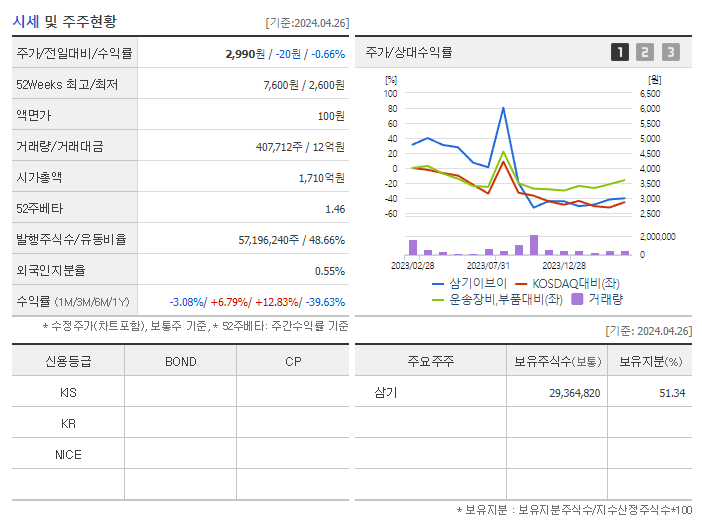Click the CP column header
The image size is (702, 525).
click(293, 362)
